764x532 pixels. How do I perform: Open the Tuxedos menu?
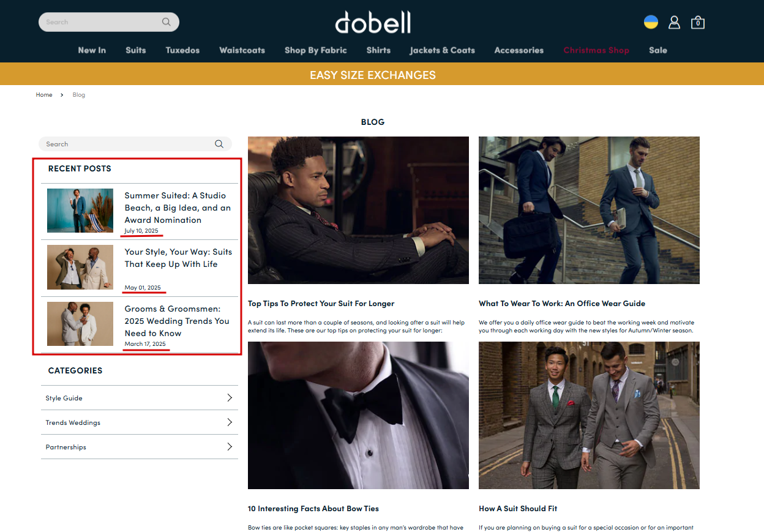tap(182, 50)
